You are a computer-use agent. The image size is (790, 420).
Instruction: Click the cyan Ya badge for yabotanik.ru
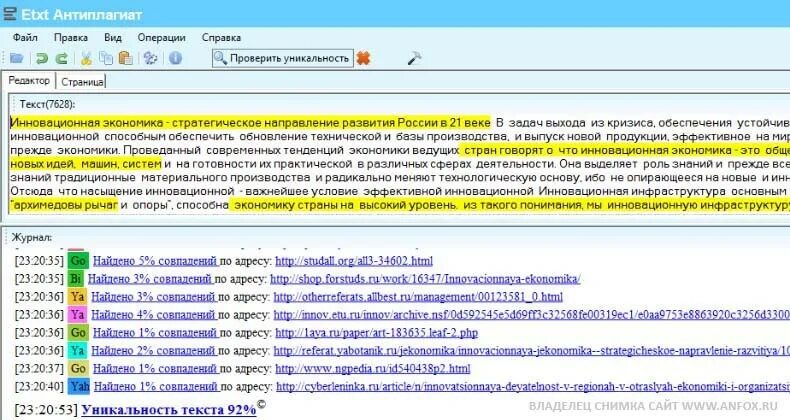(78, 351)
